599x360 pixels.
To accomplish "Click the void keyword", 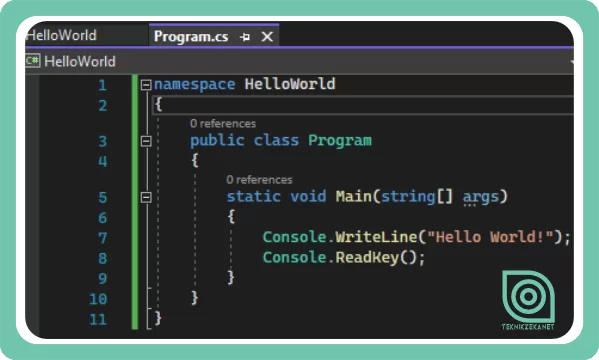I will click(308, 196).
